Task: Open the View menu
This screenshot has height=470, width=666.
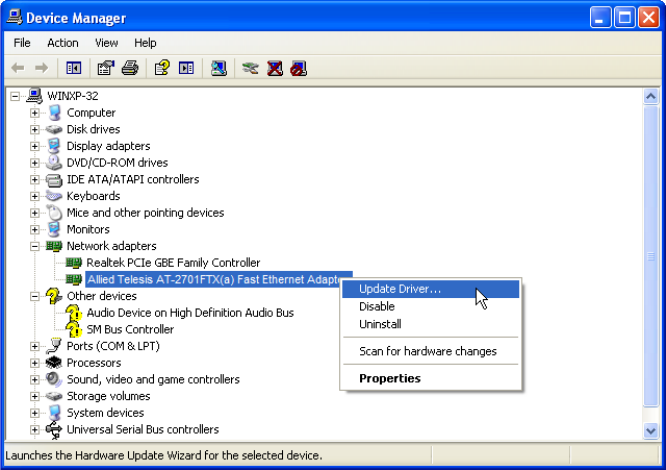Action: pyautogui.click(x=106, y=43)
